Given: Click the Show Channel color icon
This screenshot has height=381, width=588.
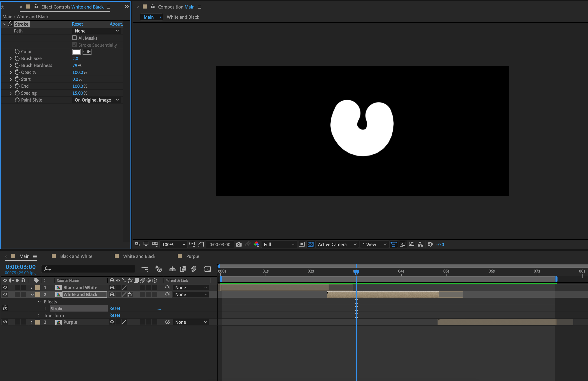Looking at the screenshot, I should [x=256, y=244].
